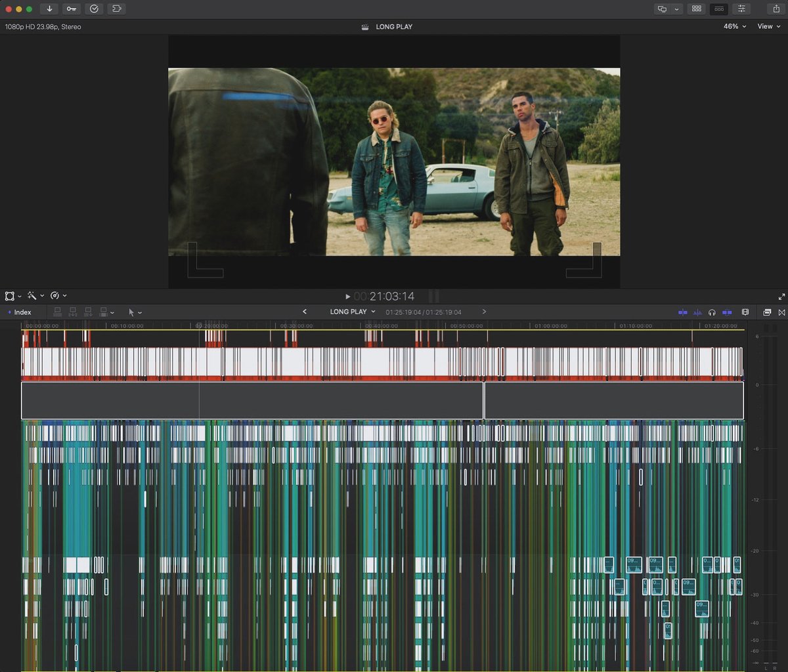788x672 pixels.
Task: Open the Keyword Editor key icon
Action: pyautogui.click(x=72, y=9)
